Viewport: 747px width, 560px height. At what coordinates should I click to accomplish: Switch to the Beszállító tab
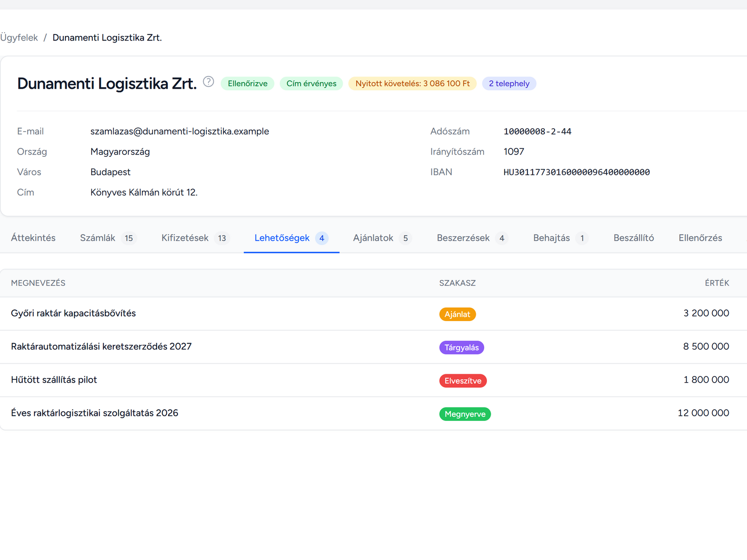point(634,238)
